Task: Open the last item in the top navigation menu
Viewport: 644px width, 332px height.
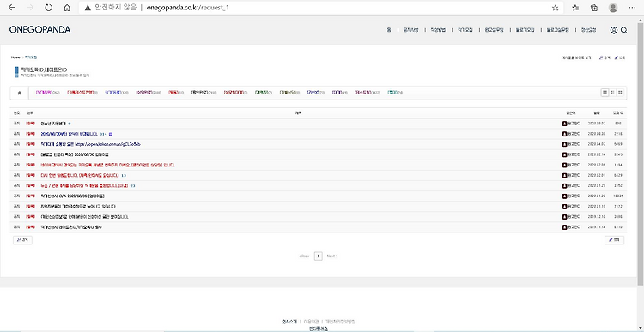Action: click(588, 30)
